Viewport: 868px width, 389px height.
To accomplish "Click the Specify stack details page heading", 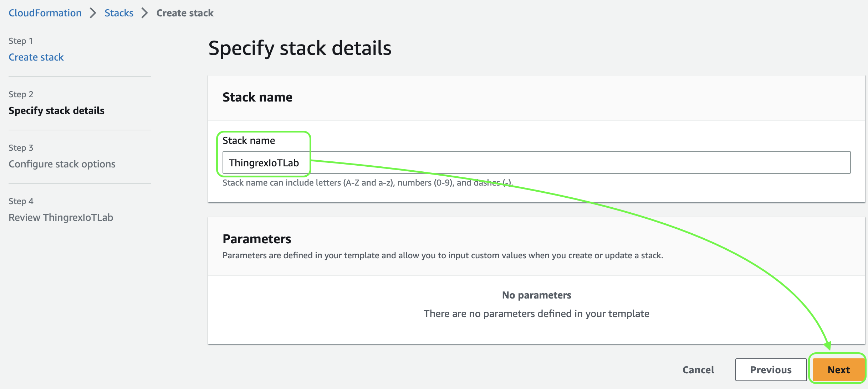I will point(300,48).
